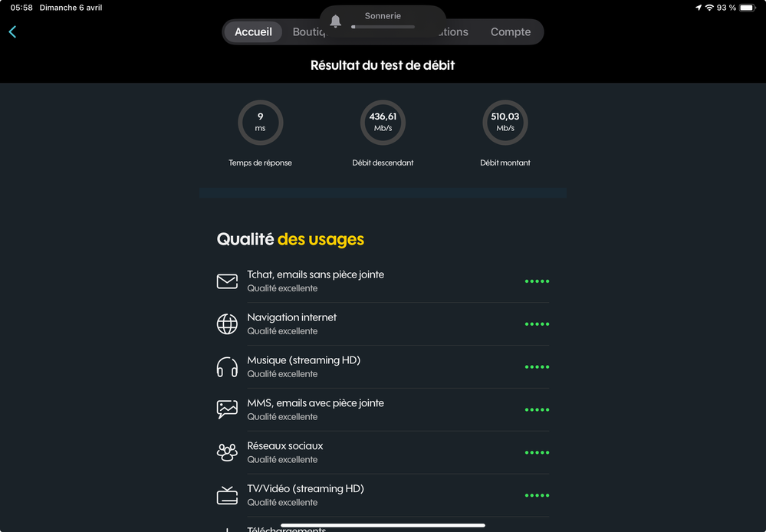Viewport: 766px width, 532px height.
Task: Select the Navigation internet row label
Action: [291, 317]
